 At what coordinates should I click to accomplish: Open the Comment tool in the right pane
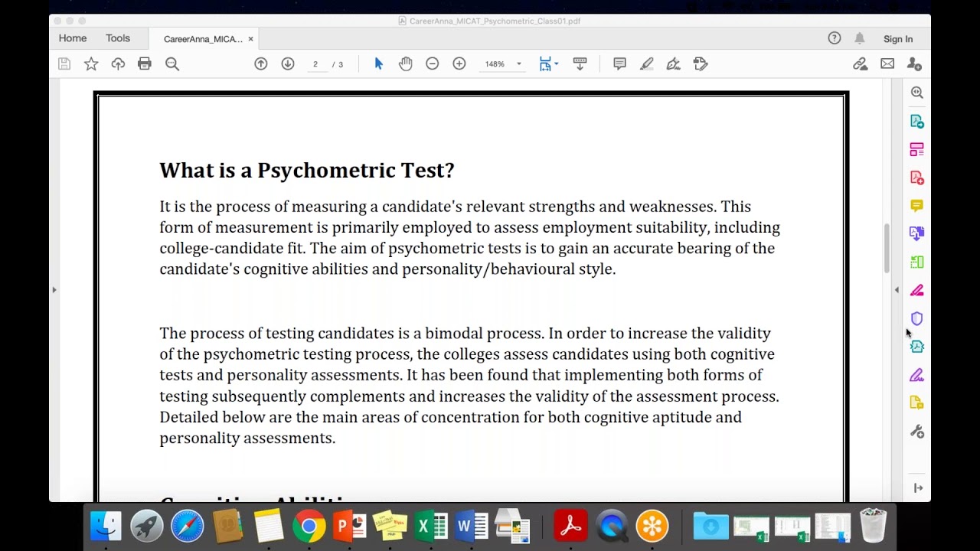pos(917,206)
